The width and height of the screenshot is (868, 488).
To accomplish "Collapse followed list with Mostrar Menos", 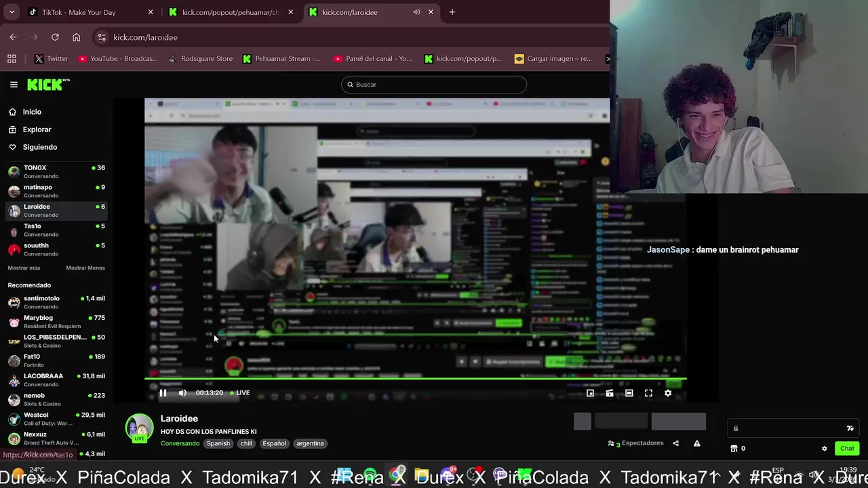I will tap(85, 268).
